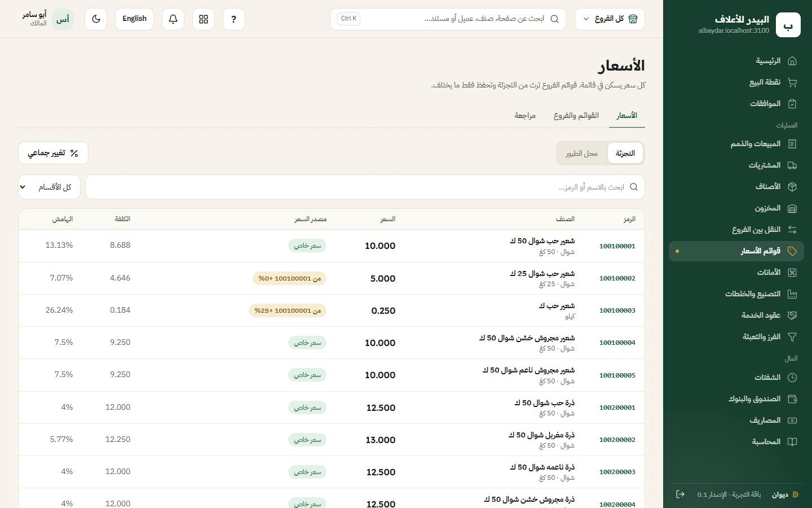Image resolution: width=812 pixels, height=508 pixels.
Task: Select the محل الطيور price list toggle
Action: [x=582, y=154]
